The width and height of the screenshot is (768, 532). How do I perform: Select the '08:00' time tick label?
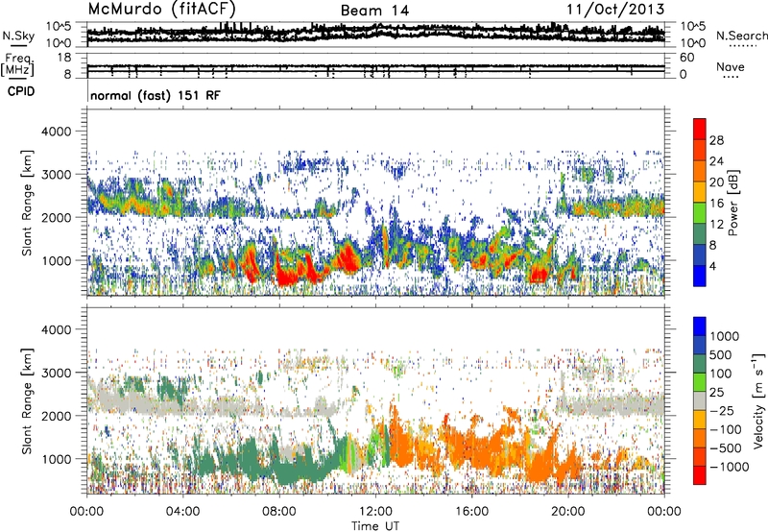coord(279,512)
